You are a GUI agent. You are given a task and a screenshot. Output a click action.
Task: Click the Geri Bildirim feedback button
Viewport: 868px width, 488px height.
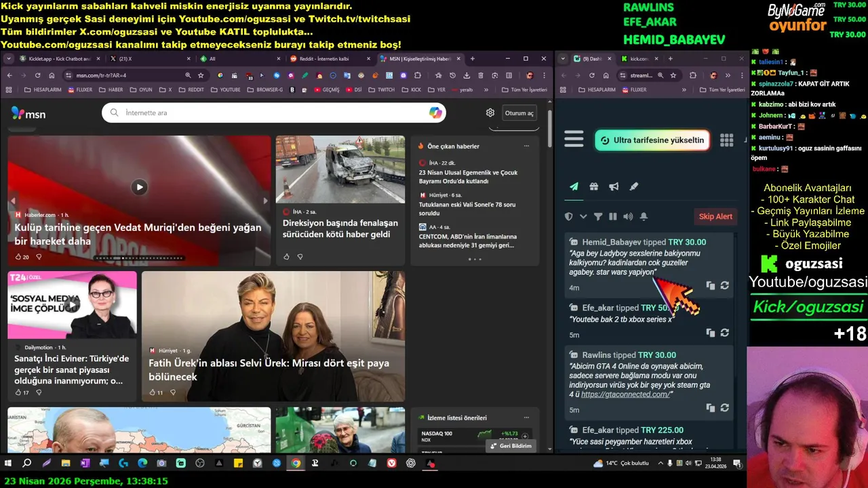click(511, 446)
